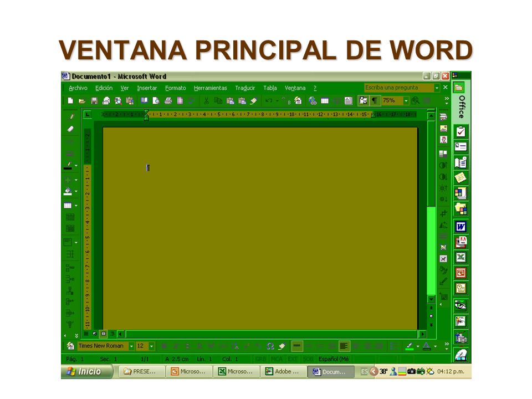Click the Adobe Acrobat shortcut bar icon

click(461, 242)
